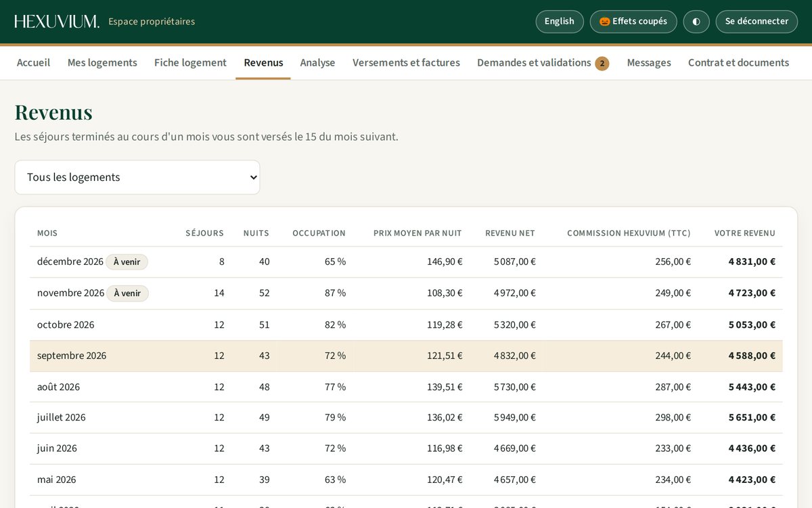This screenshot has width=812, height=508.
Task: Go to the Accueil tab
Action: [34, 63]
